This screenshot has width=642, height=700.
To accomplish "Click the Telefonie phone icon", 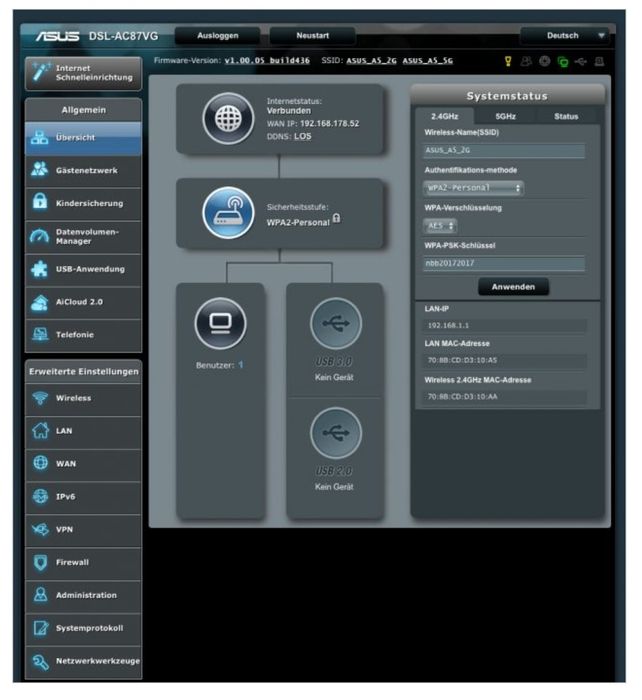I will pos(40,335).
